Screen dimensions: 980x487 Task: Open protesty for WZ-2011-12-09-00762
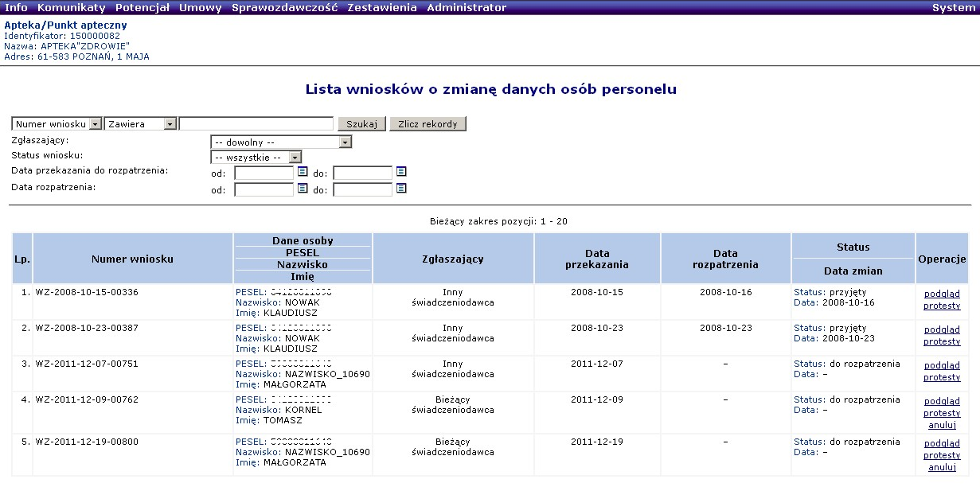click(942, 413)
